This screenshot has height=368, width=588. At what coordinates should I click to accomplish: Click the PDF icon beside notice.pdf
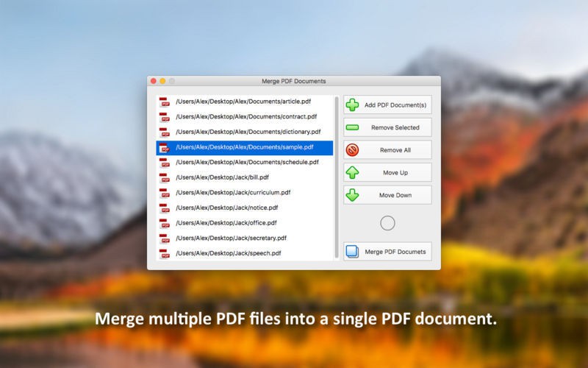click(x=164, y=208)
